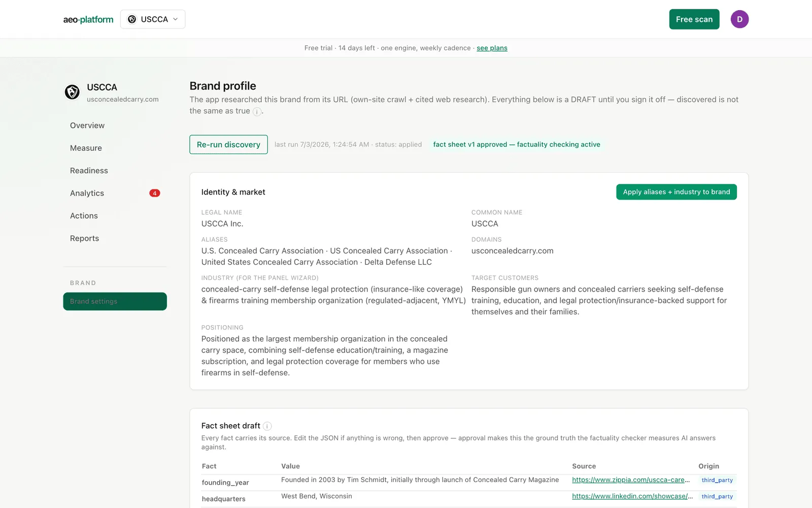Click the 'Founded in 2003 by Tim Schmidt' value
Viewport: 812px width, 508px height.
(x=420, y=480)
